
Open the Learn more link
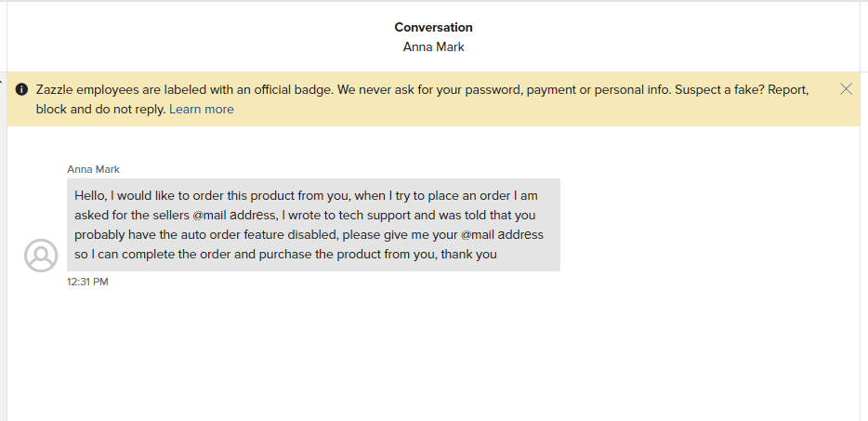[202, 109]
